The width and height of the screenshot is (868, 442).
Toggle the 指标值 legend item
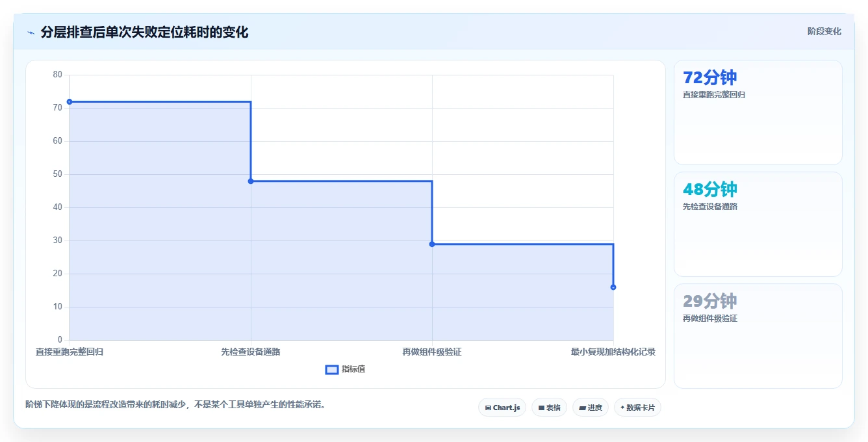345,369
